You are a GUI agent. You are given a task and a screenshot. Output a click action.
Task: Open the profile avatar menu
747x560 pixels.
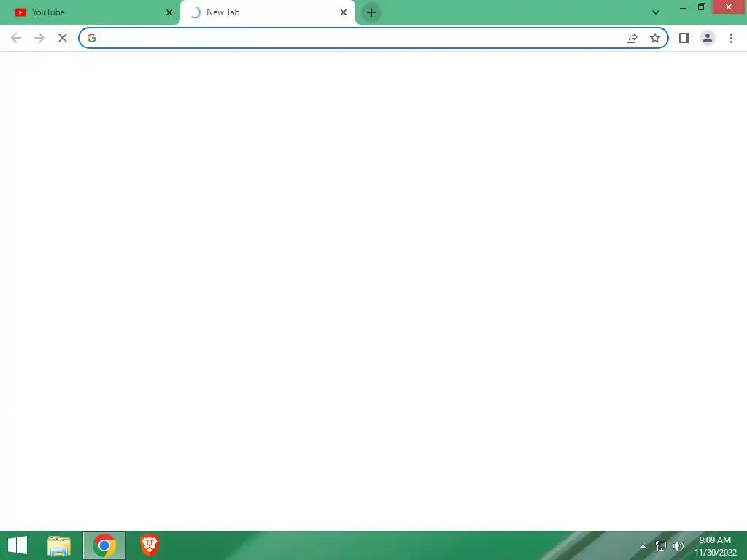pyautogui.click(x=708, y=38)
